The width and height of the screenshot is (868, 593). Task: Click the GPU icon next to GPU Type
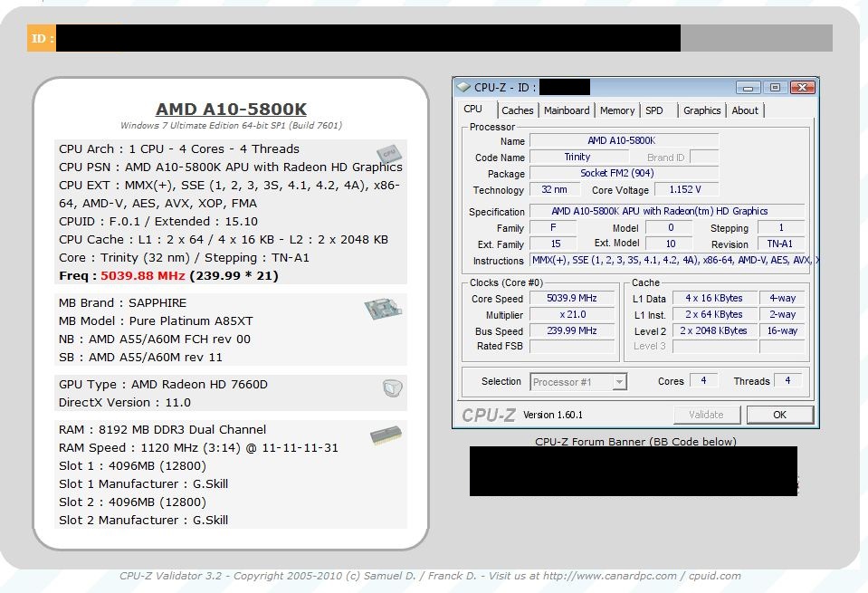tap(391, 388)
